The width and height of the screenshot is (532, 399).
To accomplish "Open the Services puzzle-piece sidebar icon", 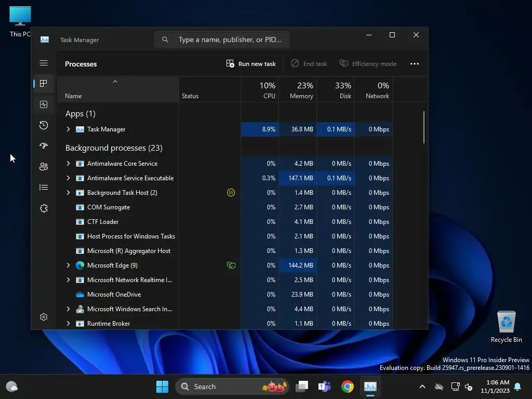I will pyautogui.click(x=44, y=208).
